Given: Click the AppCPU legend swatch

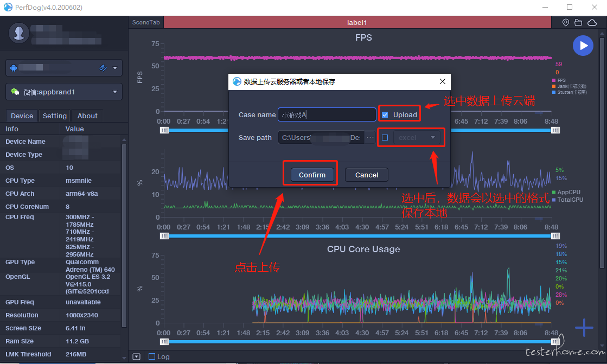Looking at the screenshot, I should click(x=554, y=192).
